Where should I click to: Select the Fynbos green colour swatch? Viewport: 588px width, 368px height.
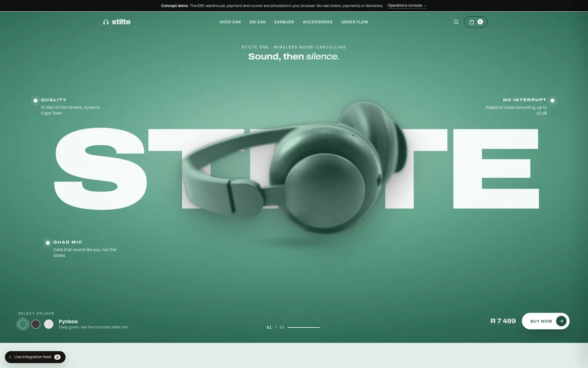click(23, 324)
